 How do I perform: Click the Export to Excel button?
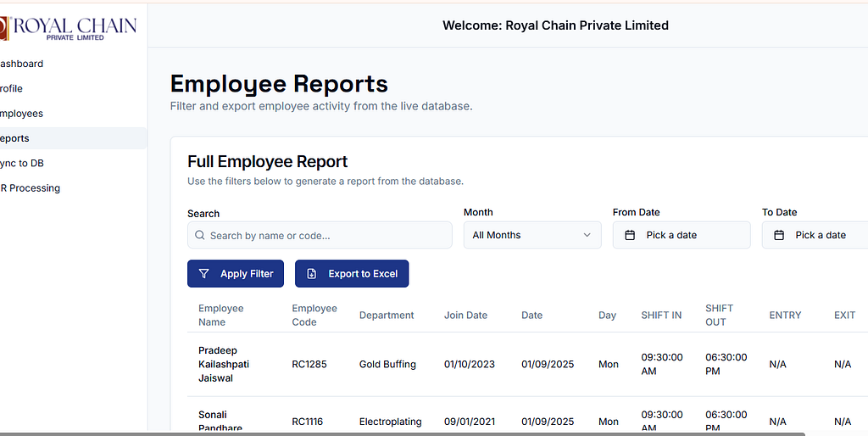pos(352,274)
